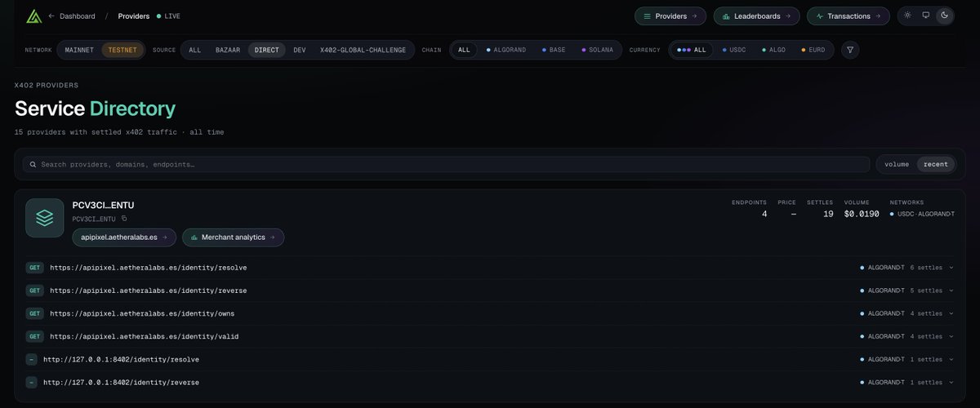Click GET badge for identity/valid

point(35,336)
